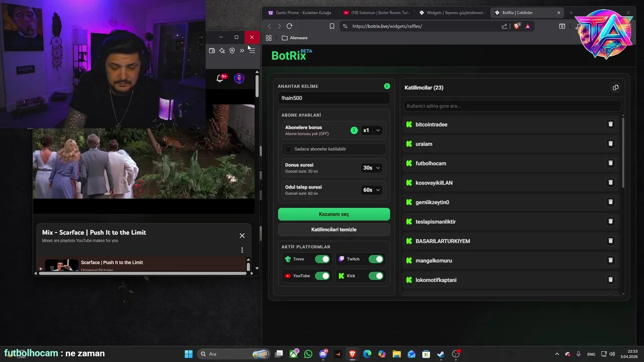Click info icon beside Abonelere bonus
This screenshot has height=362, width=644.
354,130
